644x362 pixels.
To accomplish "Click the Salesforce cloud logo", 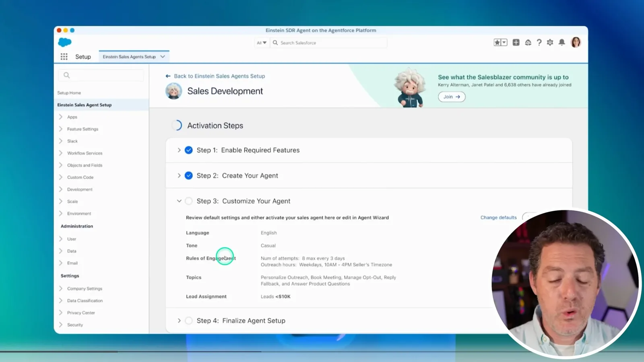I will click(65, 42).
